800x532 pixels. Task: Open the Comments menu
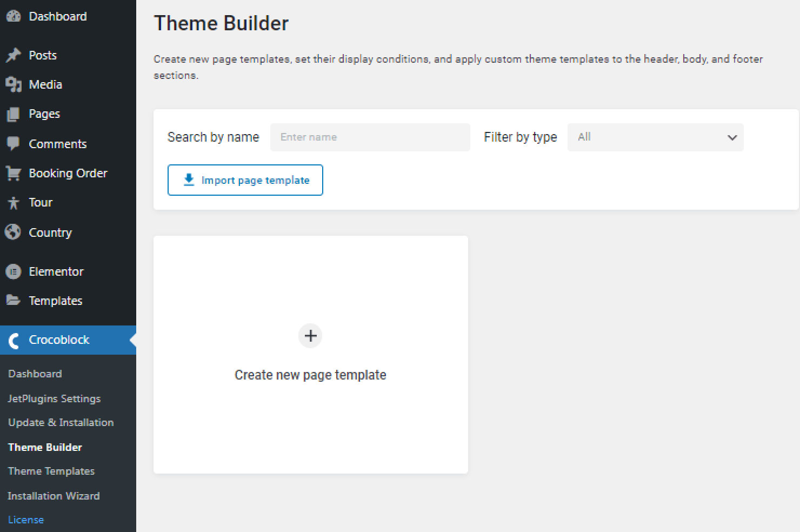click(68, 144)
